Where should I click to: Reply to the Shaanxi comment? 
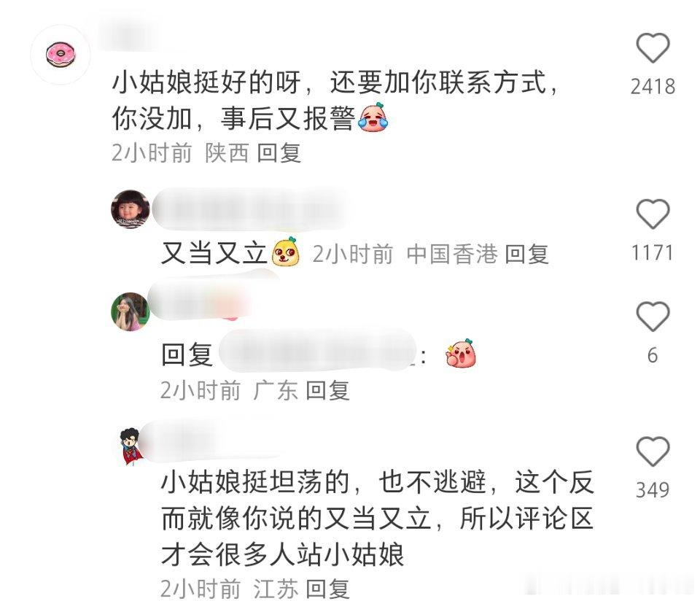coord(279,153)
